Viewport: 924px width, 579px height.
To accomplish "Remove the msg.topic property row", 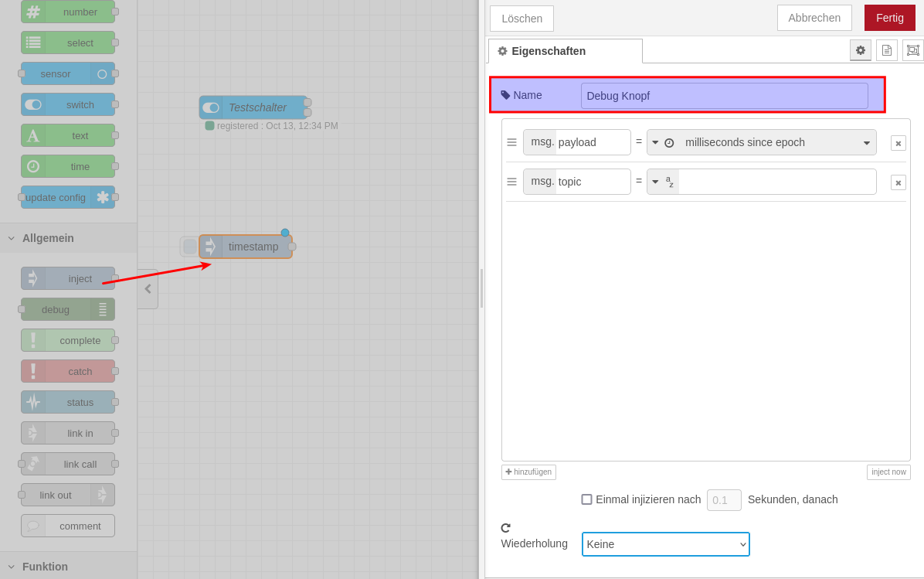I will click(x=898, y=182).
